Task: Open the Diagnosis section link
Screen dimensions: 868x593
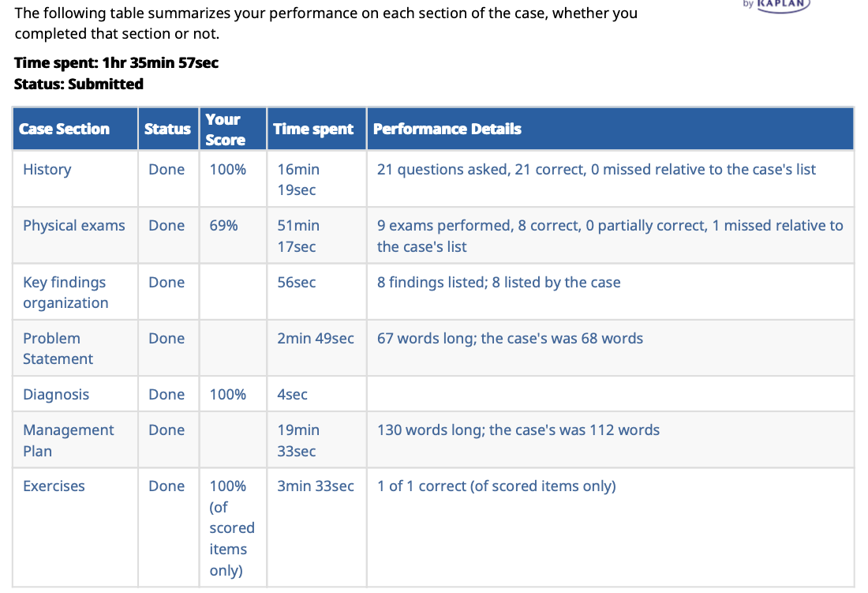Action: point(56,394)
